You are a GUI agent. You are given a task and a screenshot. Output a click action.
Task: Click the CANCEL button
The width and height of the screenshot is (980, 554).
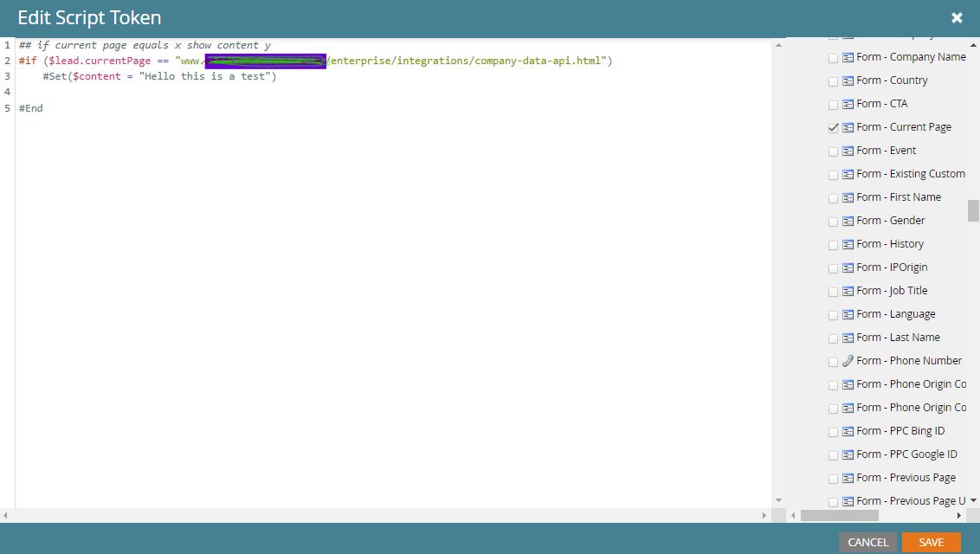[867, 542]
